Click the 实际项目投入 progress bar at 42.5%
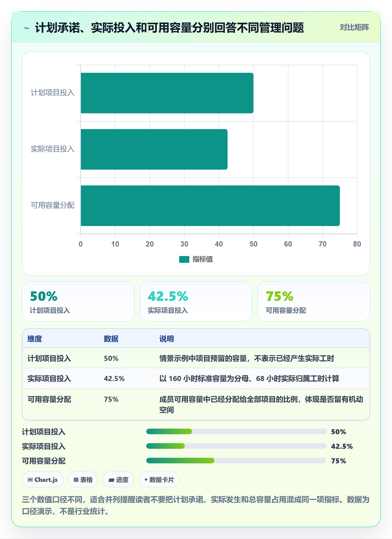This screenshot has width=392, height=539. pyautogui.click(x=236, y=446)
